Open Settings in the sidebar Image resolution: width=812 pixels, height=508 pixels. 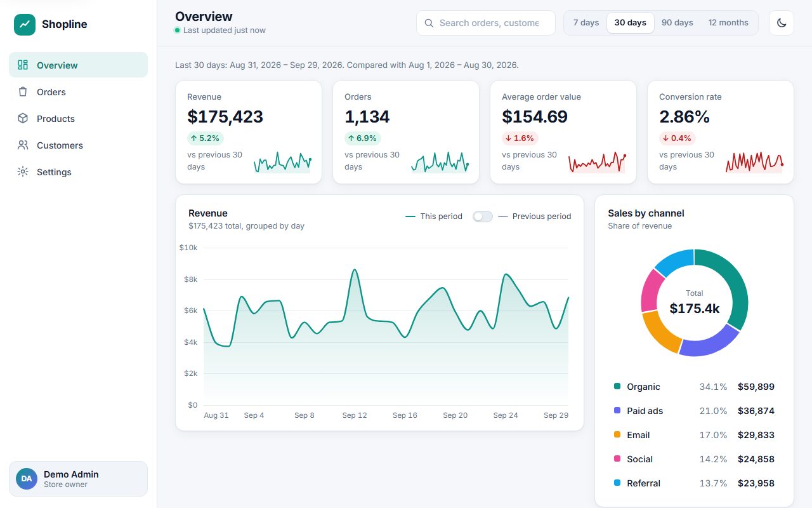pos(78,171)
